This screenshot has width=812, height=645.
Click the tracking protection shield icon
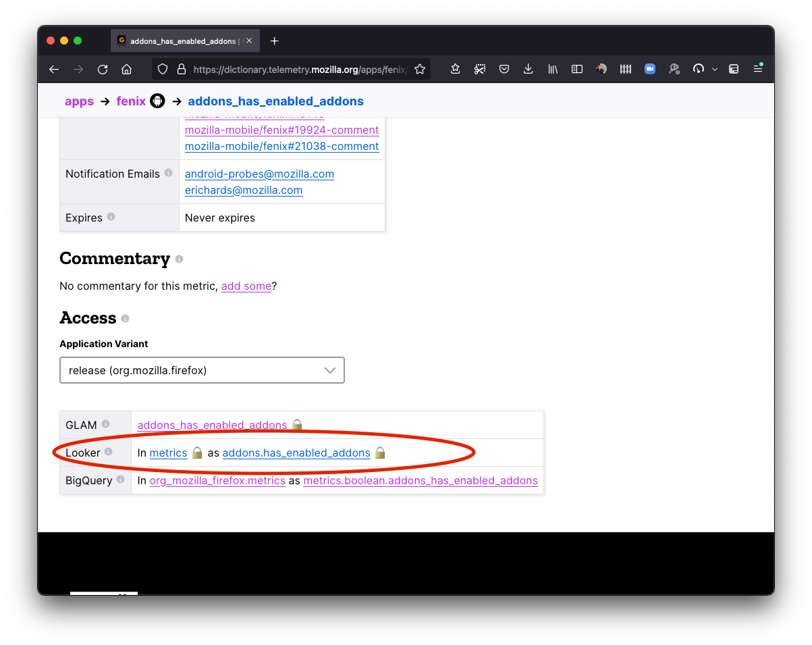point(163,69)
